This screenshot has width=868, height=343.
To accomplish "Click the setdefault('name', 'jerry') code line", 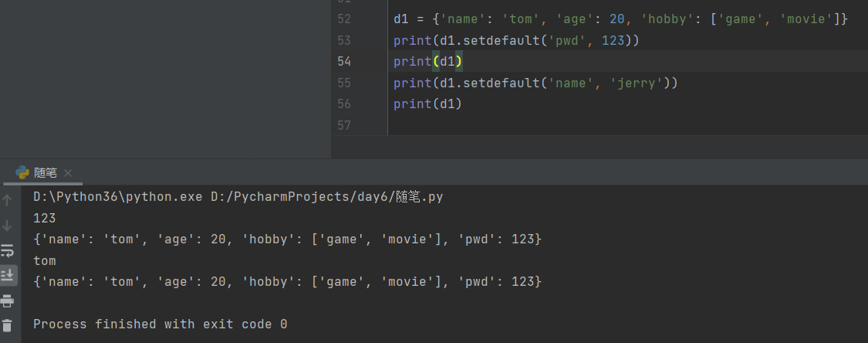I will tap(536, 83).
